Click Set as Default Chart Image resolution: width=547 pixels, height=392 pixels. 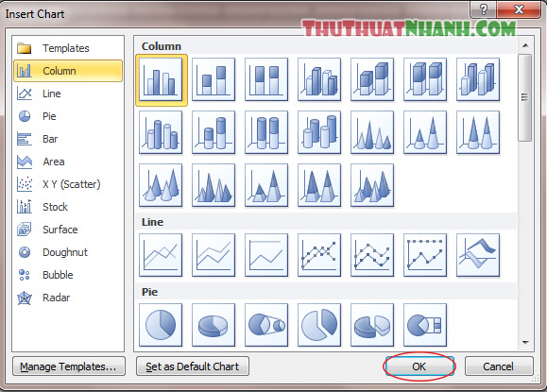point(193,366)
